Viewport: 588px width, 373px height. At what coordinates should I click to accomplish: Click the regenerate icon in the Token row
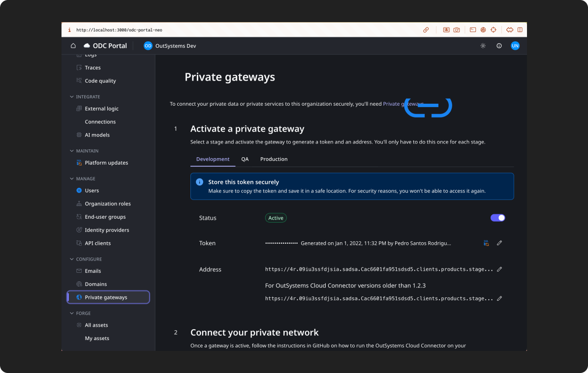click(486, 243)
